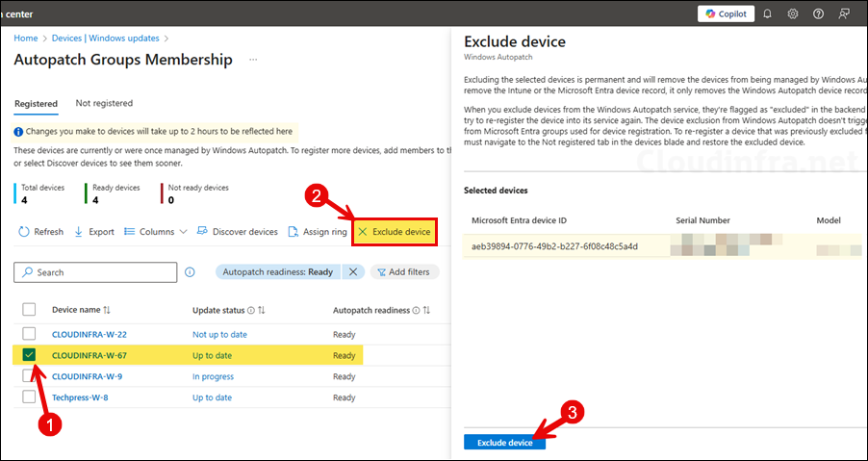Click info icon on Update status column
This screenshot has height=461, width=868.
click(x=251, y=311)
